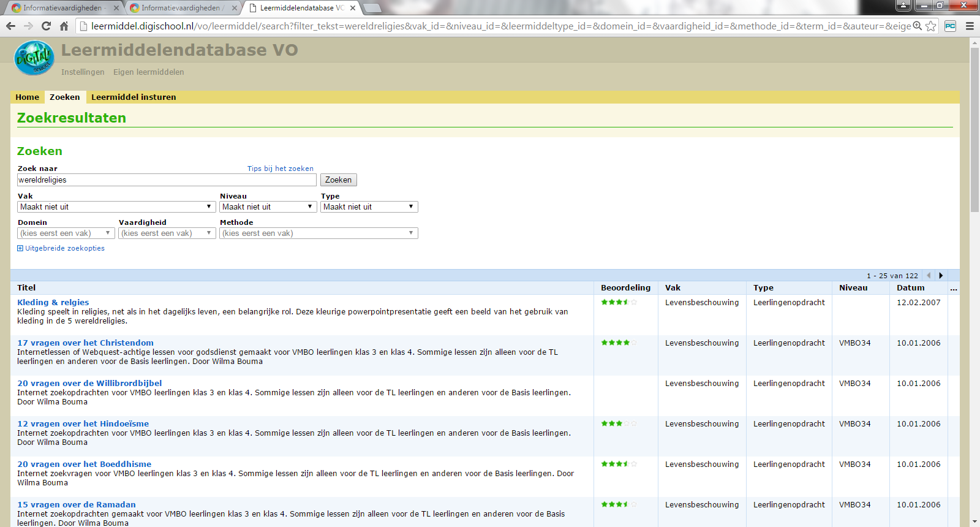
Task: Reload the page with browser refresh icon
Action: (x=46, y=26)
